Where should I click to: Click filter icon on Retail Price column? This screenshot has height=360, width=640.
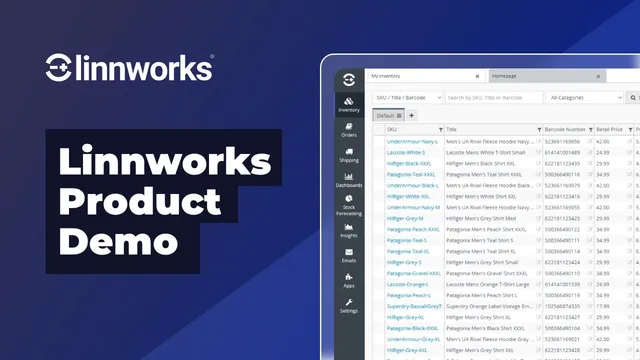pos(630,130)
